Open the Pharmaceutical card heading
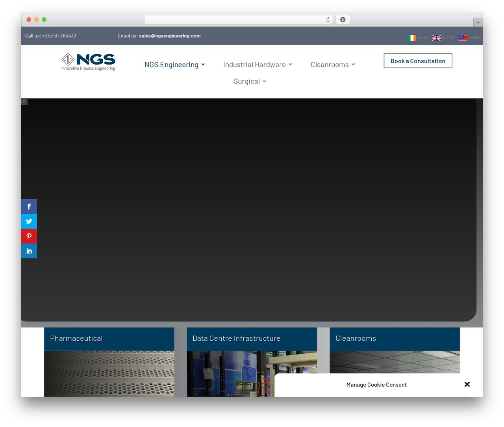504x427 pixels. (x=76, y=338)
